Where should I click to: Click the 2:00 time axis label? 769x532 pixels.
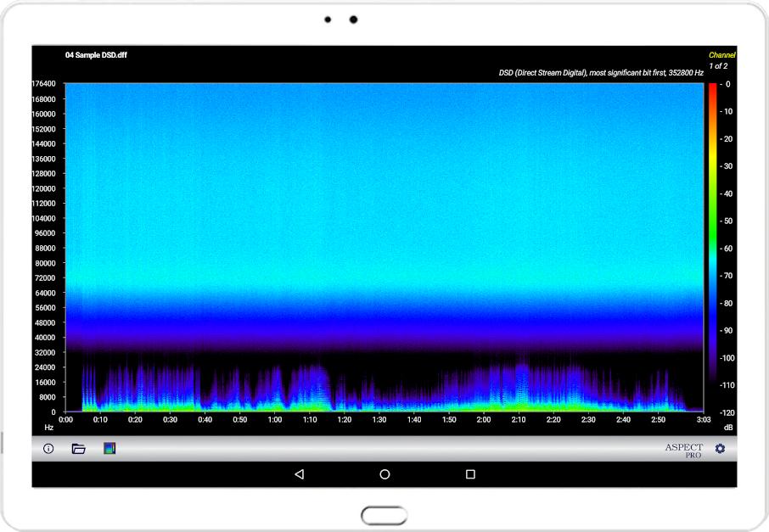tap(484, 420)
